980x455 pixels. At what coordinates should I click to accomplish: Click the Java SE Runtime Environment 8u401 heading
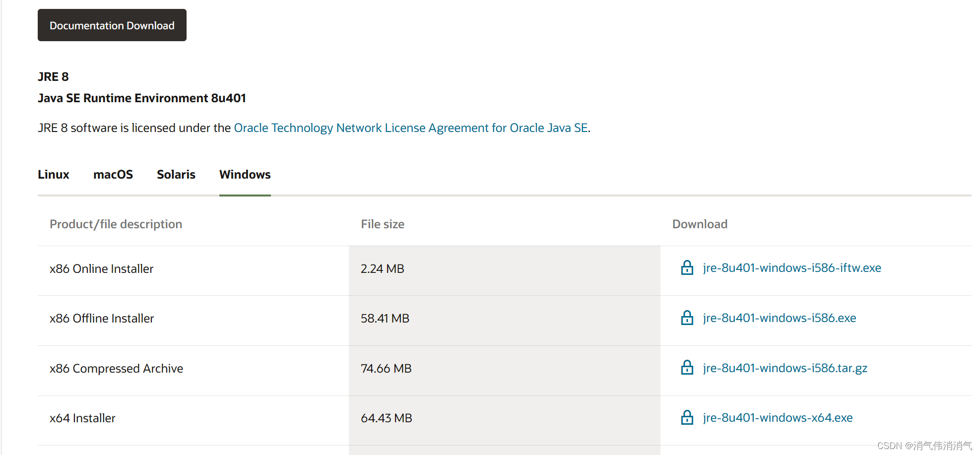tap(142, 98)
